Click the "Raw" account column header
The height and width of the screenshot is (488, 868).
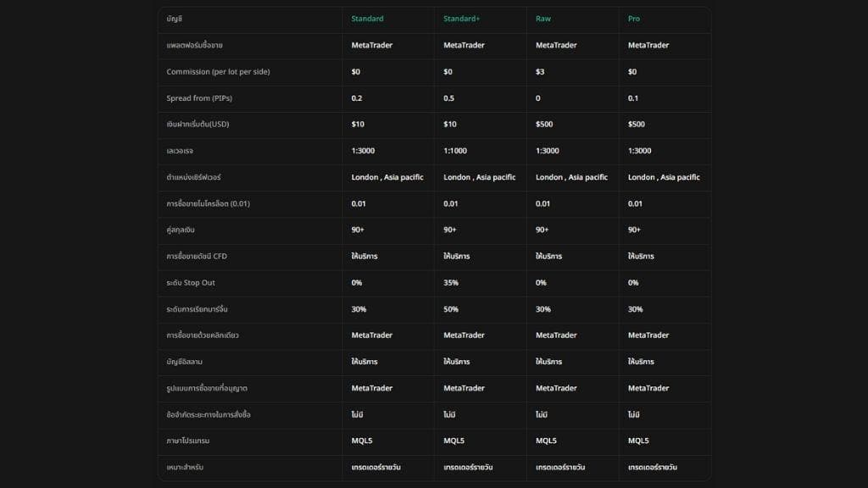543,19
